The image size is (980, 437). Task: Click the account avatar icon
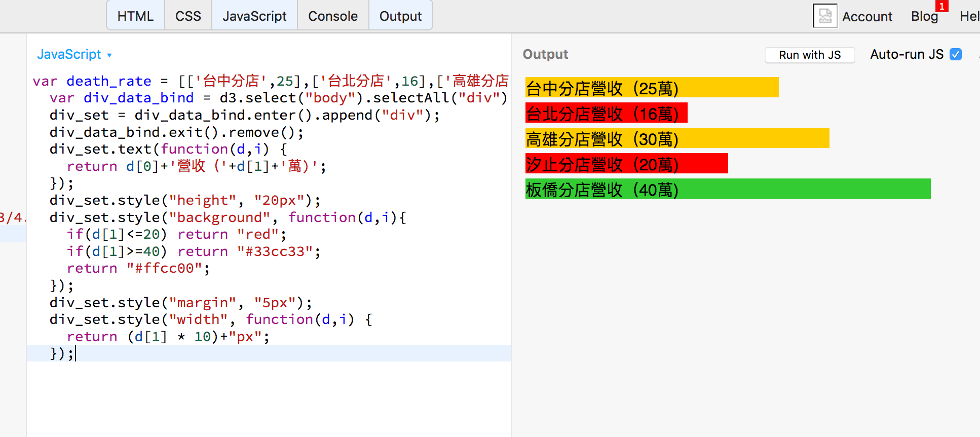pyautogui.click(x=825, y=16)
